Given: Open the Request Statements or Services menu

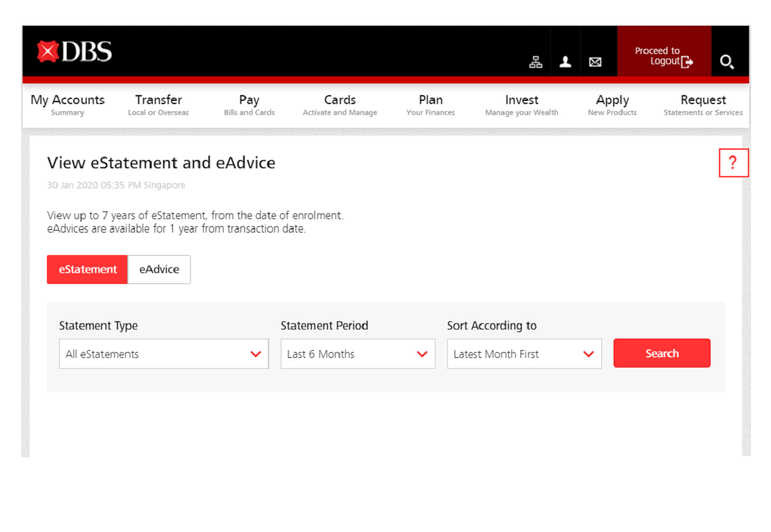Looking at the screenshot, I should tap(703, 104).
